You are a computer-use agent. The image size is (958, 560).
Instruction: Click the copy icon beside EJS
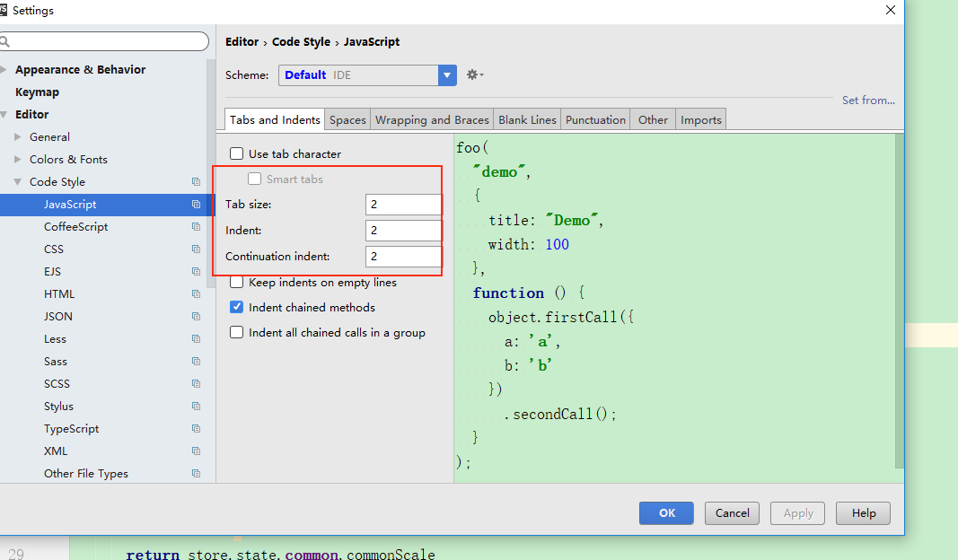(x=196, y=272)
